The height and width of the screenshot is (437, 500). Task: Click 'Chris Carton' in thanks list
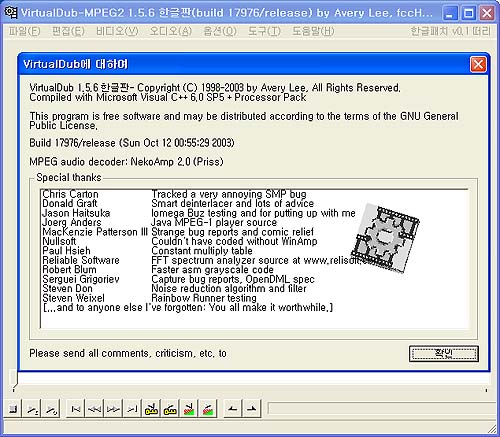70,194
